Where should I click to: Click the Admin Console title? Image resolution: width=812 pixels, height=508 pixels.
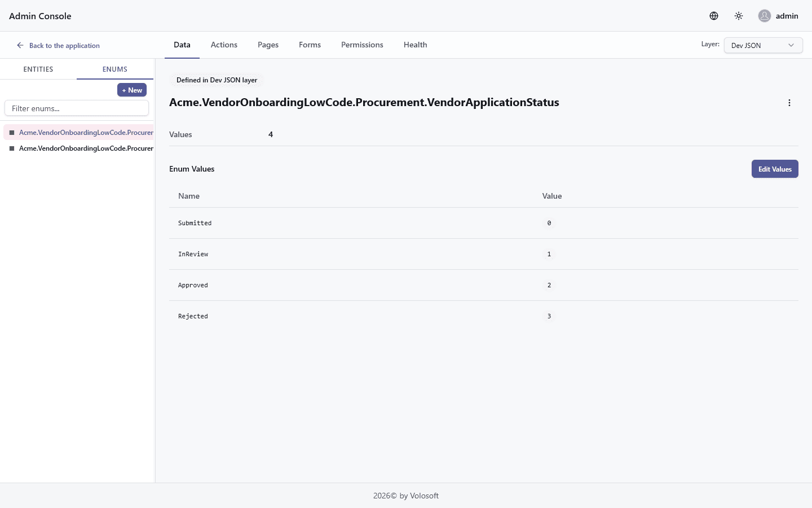click(x=40, y=16)
